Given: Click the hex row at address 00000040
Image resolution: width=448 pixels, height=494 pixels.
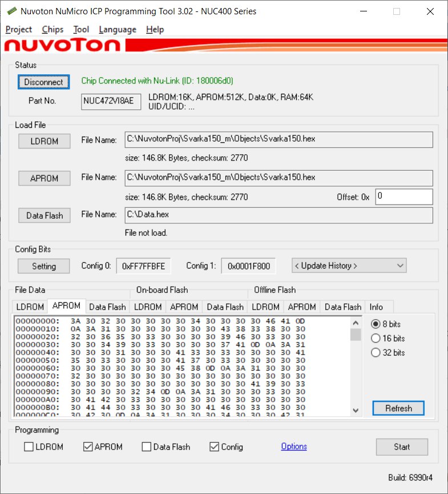Looking at the screenshot, I should click(160, 352).
